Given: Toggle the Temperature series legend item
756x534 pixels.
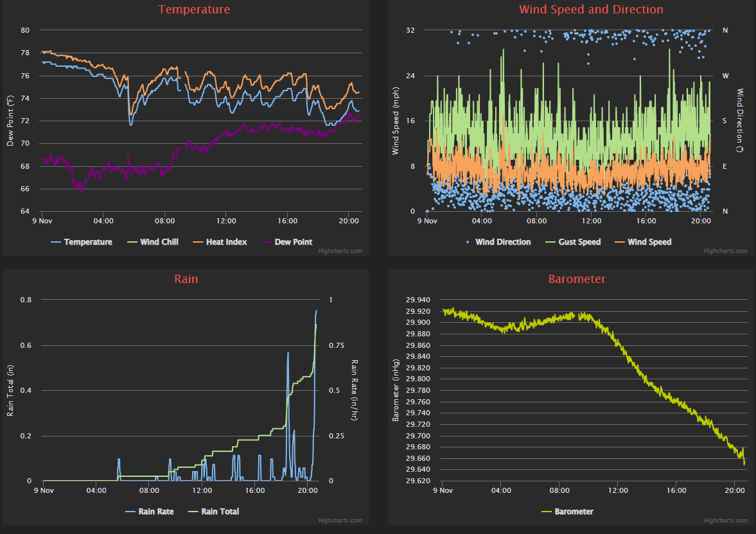Looking at the screenshot, I should pyautogui.click(x=82, y=242).
